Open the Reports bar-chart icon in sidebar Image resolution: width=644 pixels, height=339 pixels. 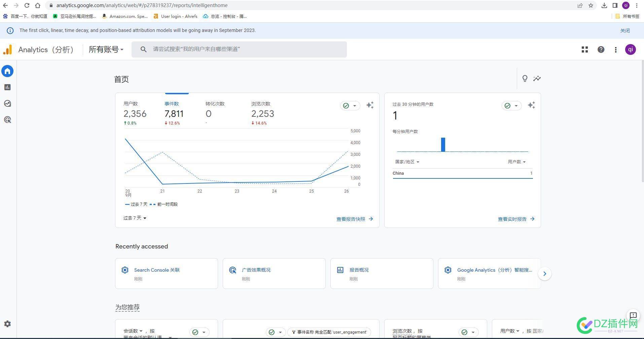point(7,87)
